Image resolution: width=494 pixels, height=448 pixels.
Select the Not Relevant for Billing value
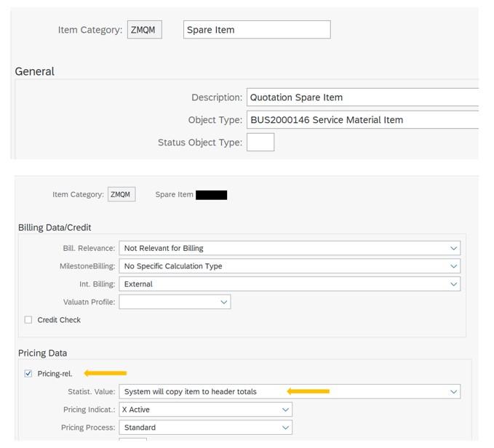click(x=164, y=248)
